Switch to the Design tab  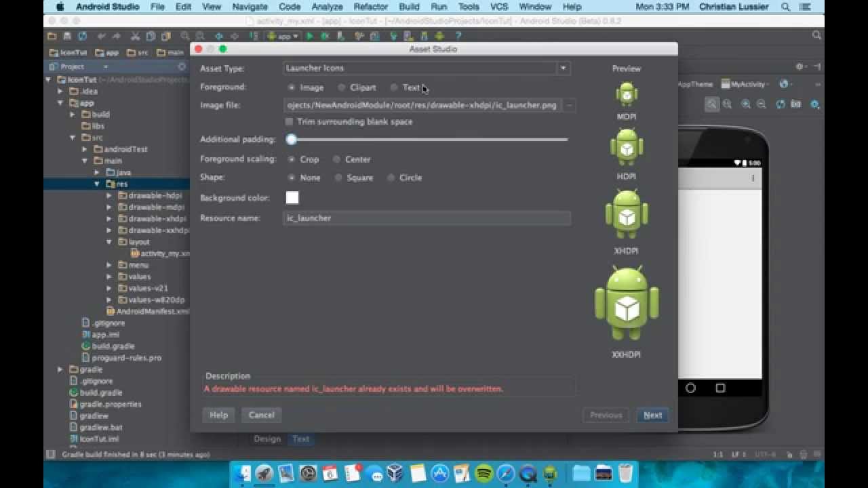coord(267,439)
